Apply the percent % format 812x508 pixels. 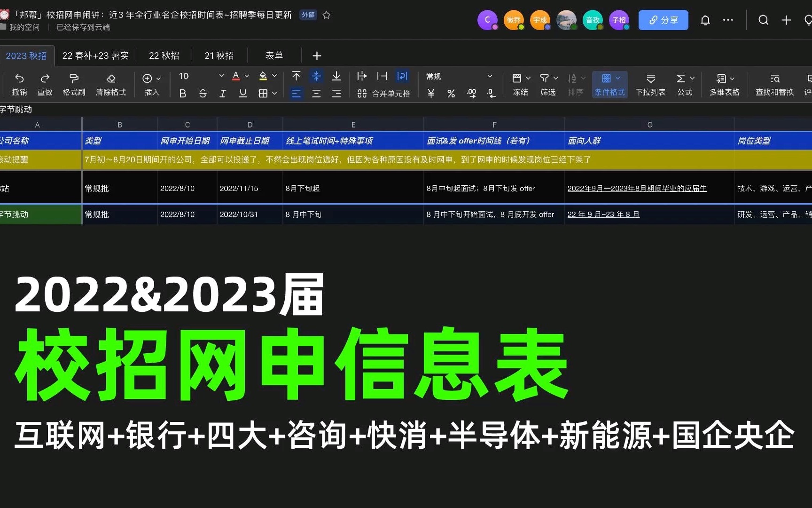(x=451, y=94)
